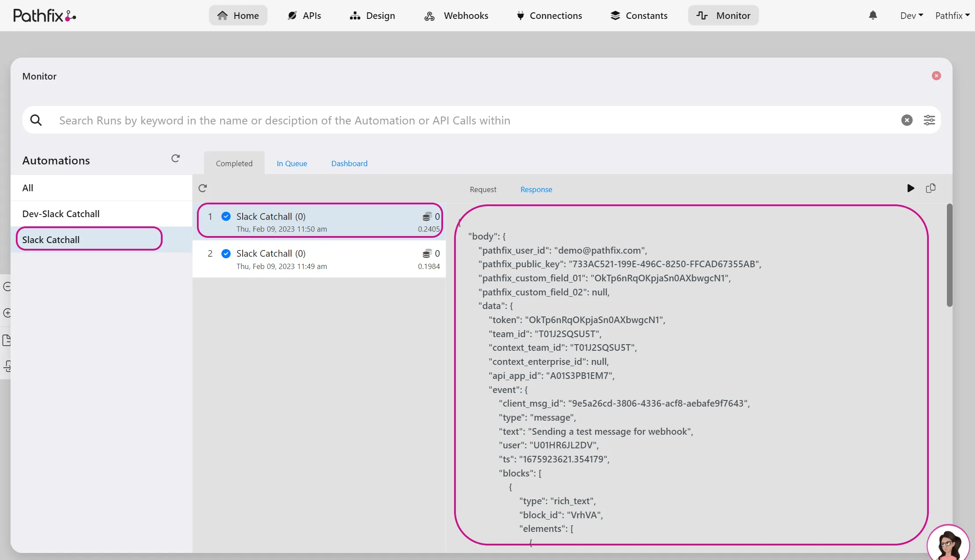The width and height of the screenshot is (975, 560).
Task: Expand the Dev environment dropdown
Action: point(912,15)
